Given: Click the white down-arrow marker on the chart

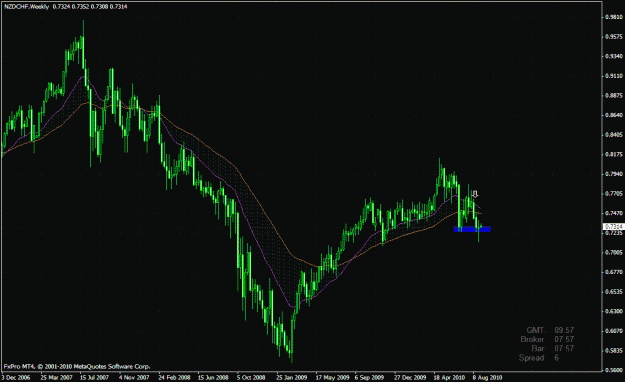Looking at the screenshot, I should tap(475, 194).
